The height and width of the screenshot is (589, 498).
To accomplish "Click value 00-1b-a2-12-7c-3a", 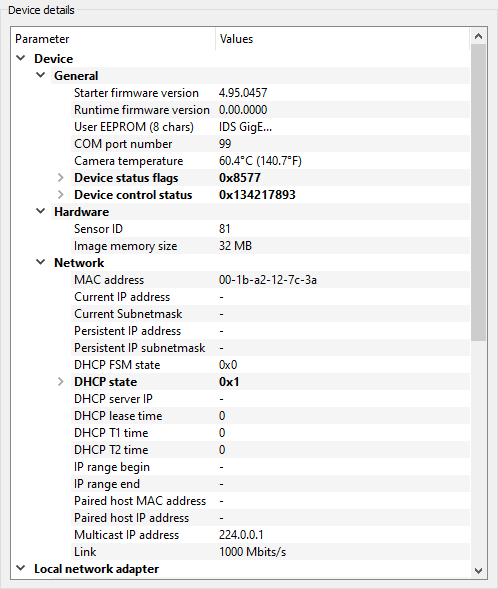I will tap(268, 280).
